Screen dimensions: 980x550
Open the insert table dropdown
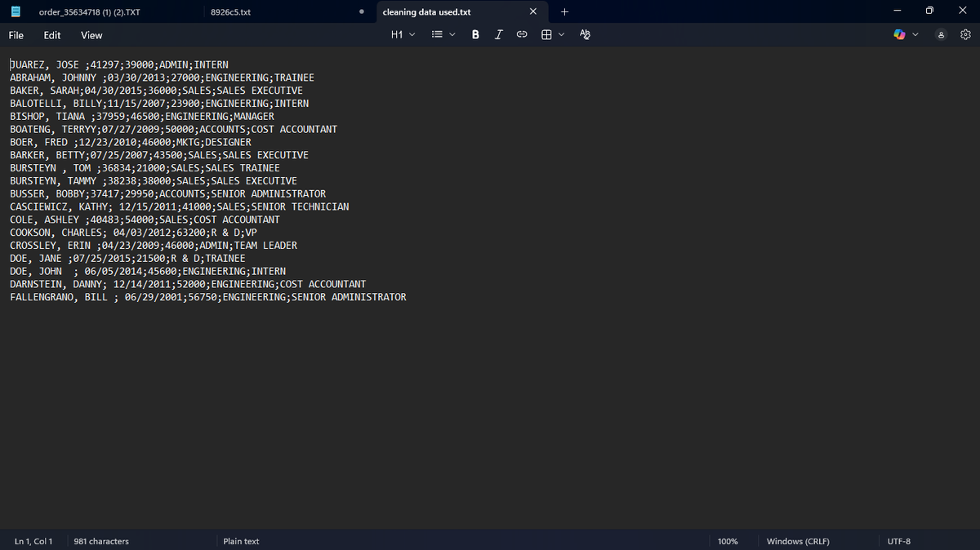[x=552, y=35]
